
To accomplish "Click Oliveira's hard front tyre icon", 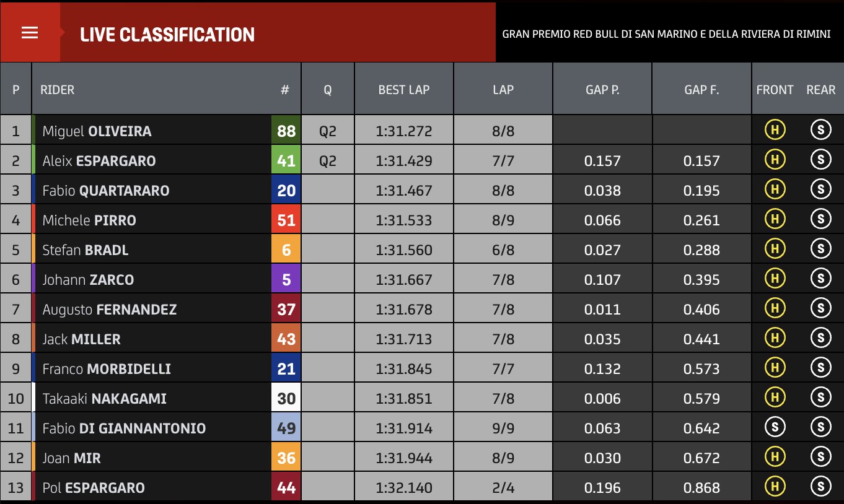I will click(774, 130).
